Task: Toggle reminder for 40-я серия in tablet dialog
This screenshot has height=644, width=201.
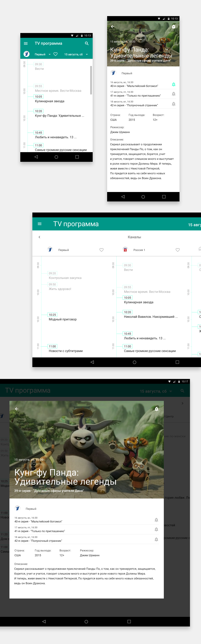Action: pos(156,520)
